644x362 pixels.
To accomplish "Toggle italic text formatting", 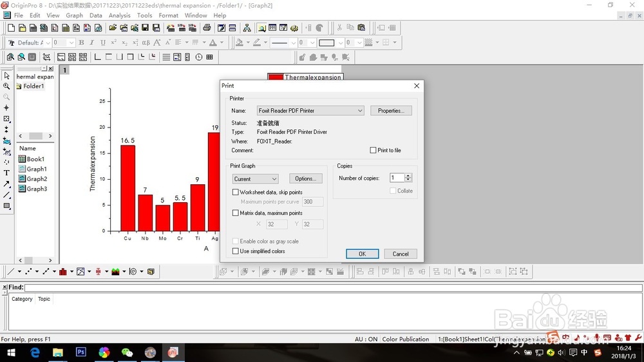I will 92,43.
